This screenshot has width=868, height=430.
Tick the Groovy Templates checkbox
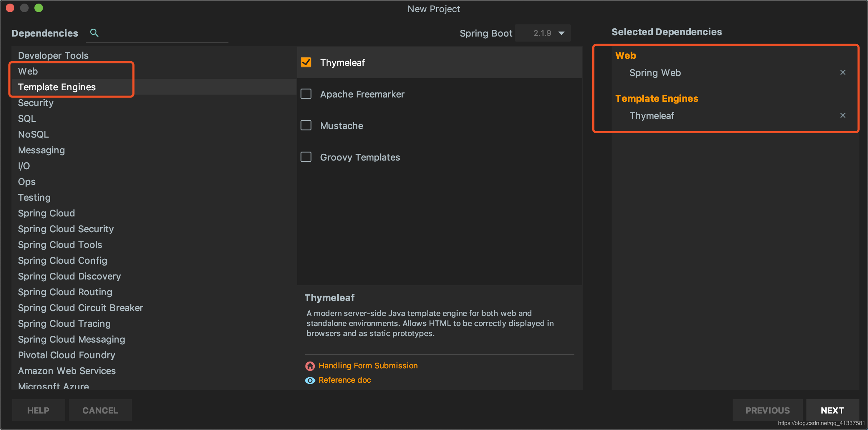(306, 157)
